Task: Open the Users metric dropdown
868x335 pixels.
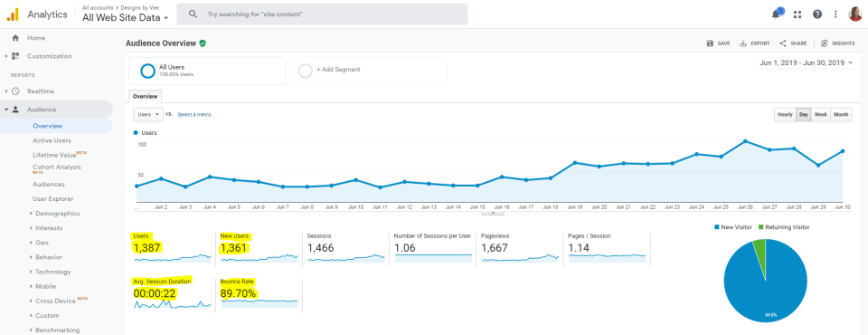Action: [x=147, y=114]
